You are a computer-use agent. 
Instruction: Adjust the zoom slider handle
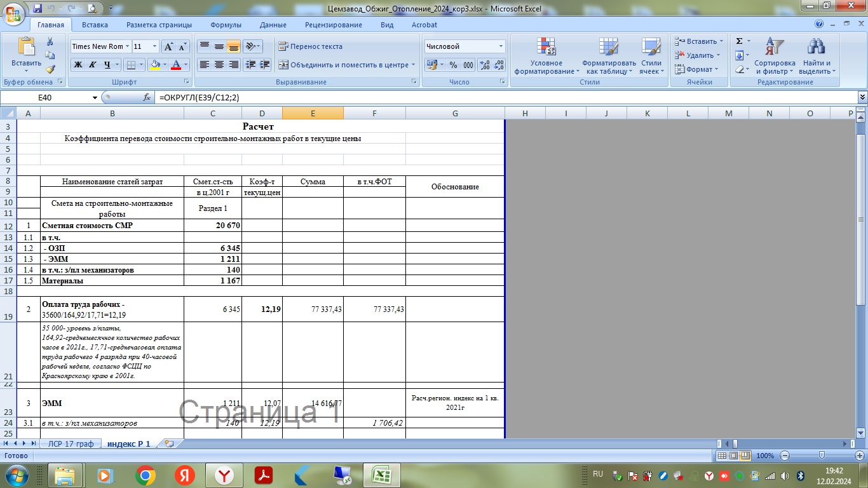[822, 456]
